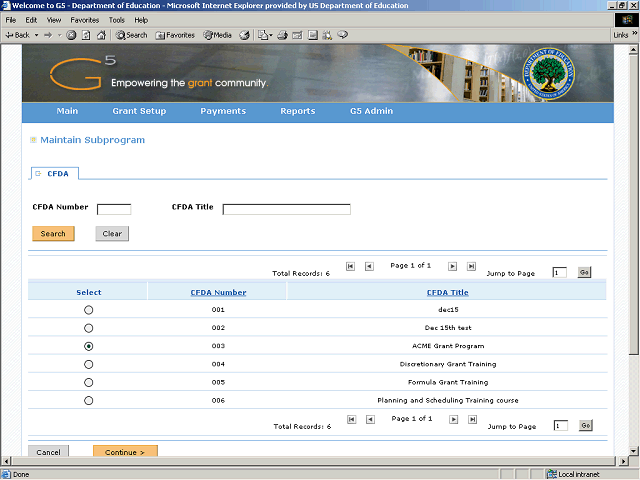640x480 pixels.
Task: Go to first page in top pager
Action: [350, 267]
